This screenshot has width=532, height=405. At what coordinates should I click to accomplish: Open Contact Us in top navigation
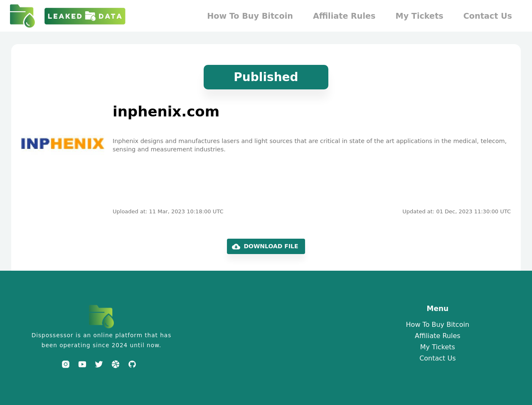point(488,16)
